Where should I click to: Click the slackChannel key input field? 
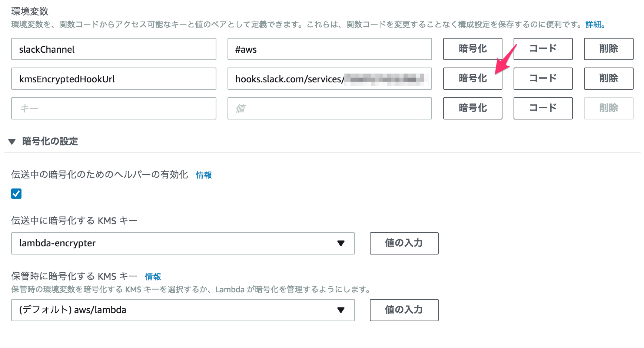(113, 49)
